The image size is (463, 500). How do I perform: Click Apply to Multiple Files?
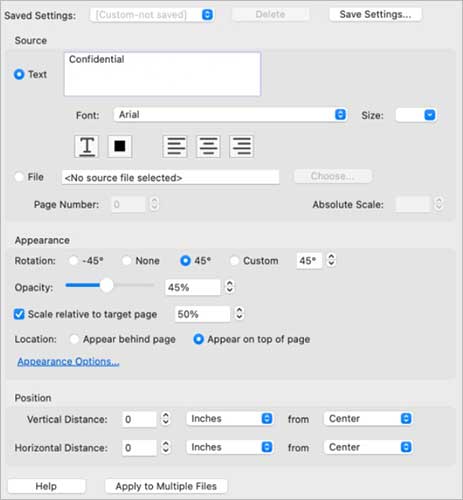[166, 486]
